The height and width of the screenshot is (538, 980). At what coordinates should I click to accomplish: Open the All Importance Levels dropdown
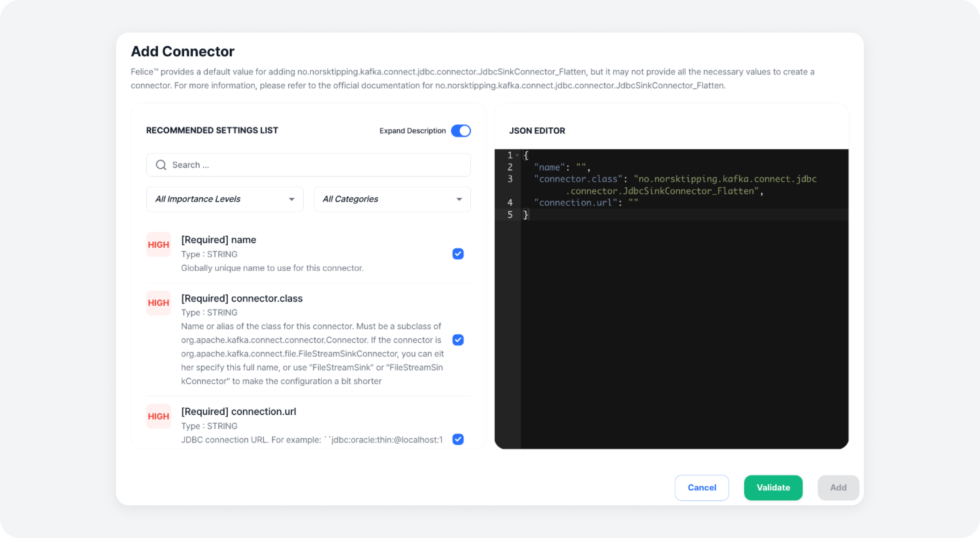point(225,199)
